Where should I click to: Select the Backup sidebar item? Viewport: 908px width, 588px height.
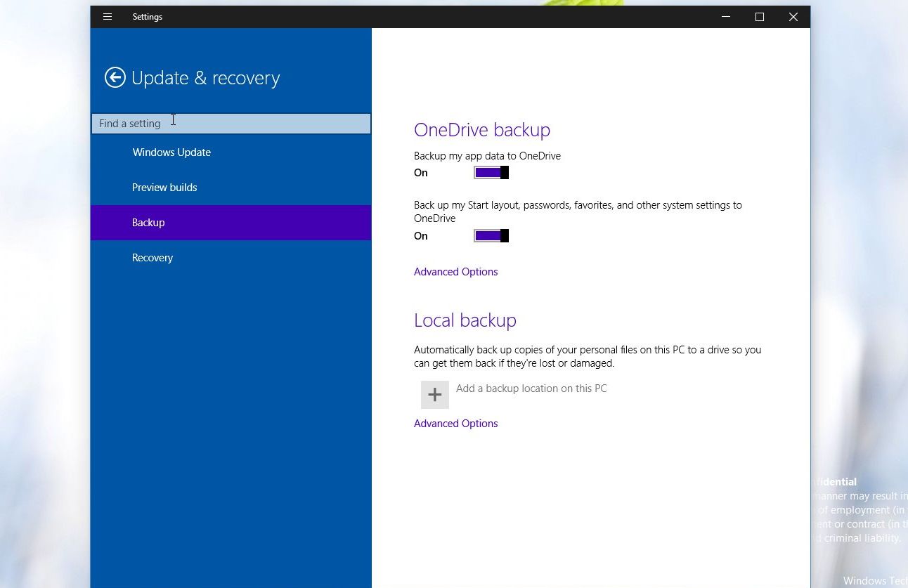(x=148, y=223)
